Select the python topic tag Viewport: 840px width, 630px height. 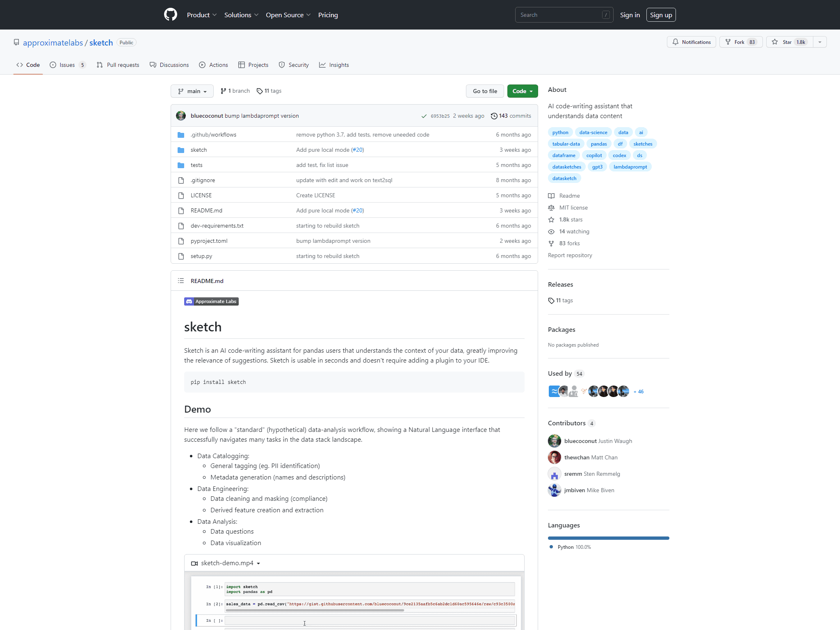[560, 132]
